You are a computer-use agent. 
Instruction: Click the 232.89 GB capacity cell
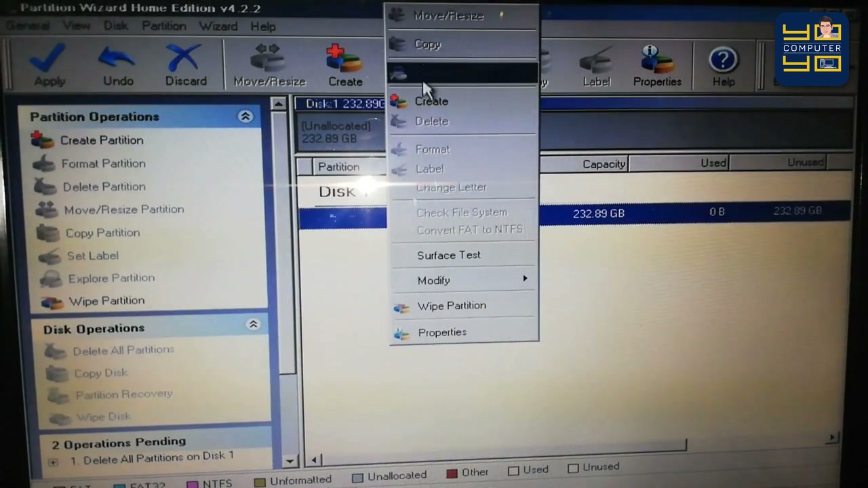pos(598,213)
